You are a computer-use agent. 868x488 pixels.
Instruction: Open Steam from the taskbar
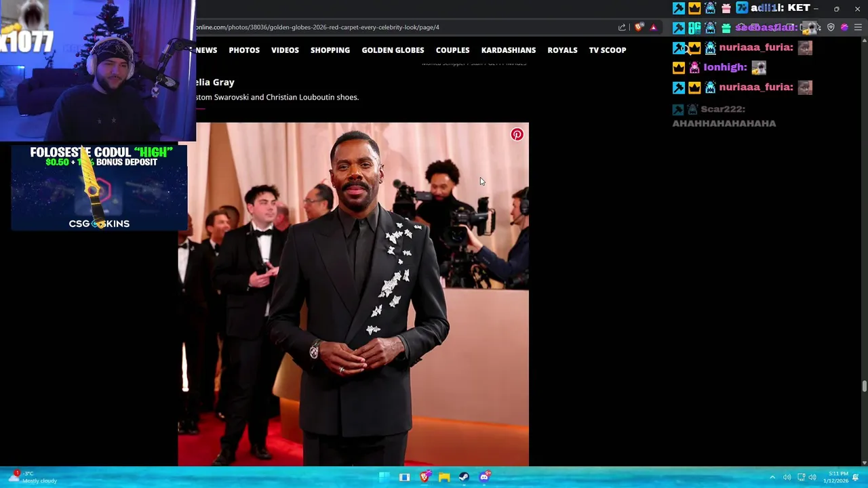464,477
